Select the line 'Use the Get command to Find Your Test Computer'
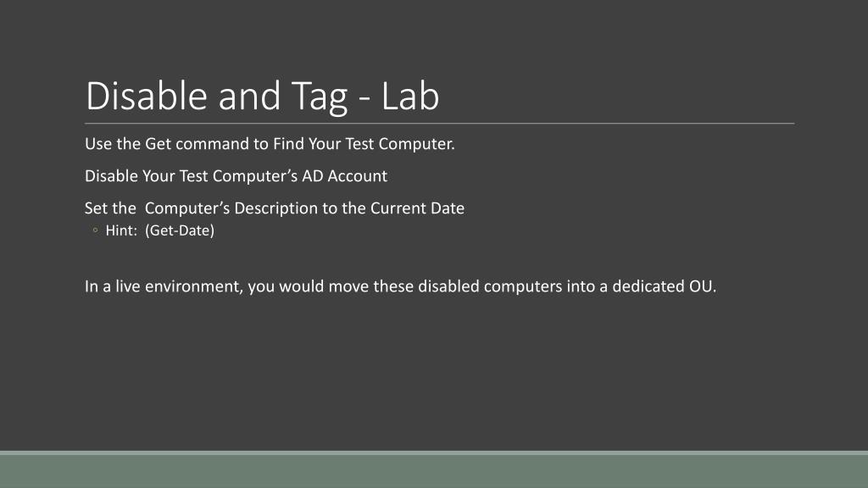This screenshot has height=488, width=868. tap(270, 144)
